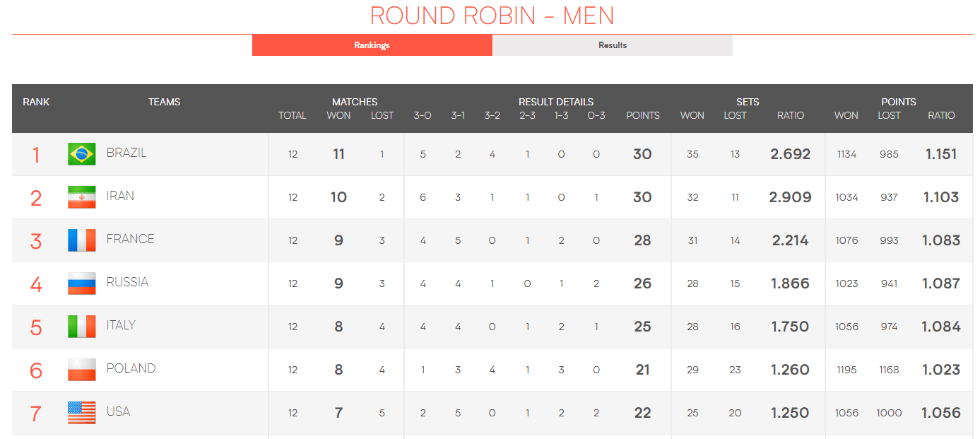The image size is (980, 439).
Task: Click Brazil's 2.692 set ratio value
Action: pyautogui.click(x=790, y=154)
